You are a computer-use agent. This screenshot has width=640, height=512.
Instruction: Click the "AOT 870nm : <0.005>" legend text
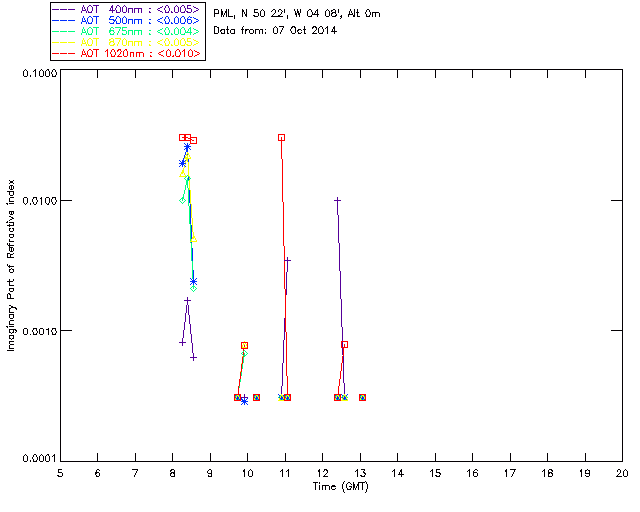click(x=140, y=42)
